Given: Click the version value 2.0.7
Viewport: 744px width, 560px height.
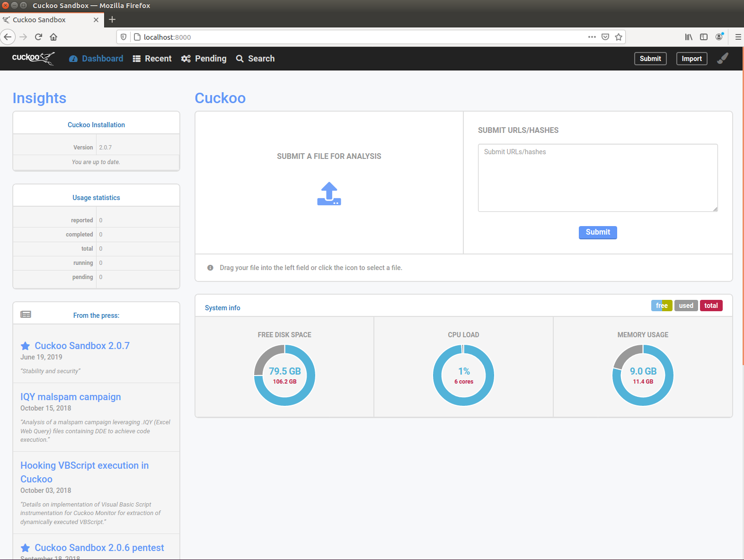Looking at the screenshot, I should [106, 148].
